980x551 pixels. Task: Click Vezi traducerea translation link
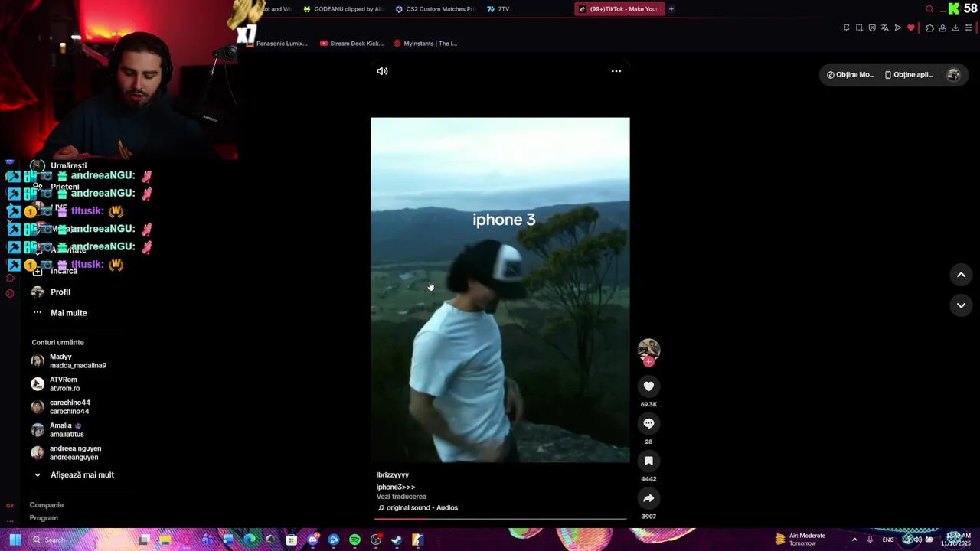[x=401, y=497]
